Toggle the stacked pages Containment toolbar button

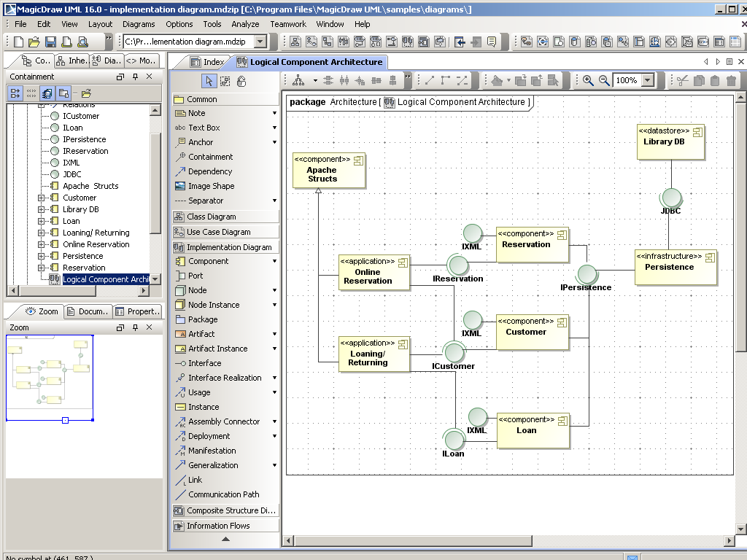coord(47,93)
